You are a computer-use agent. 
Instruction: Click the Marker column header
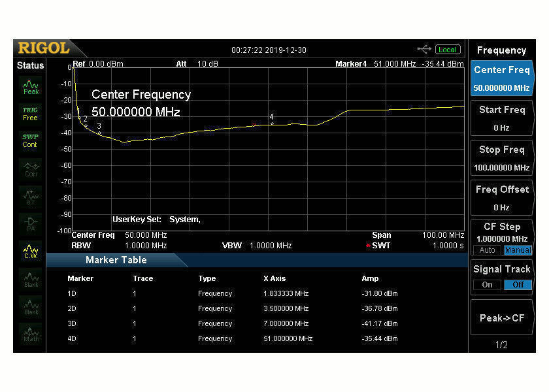80,278
